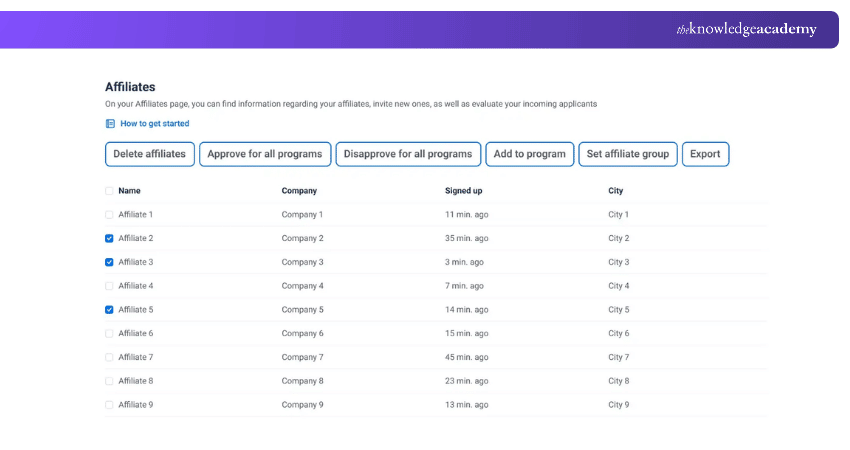Image resolution: width=850 pixels, height=450 pixels.
Task: Click the City 4 cell
Action: (619, 286)
